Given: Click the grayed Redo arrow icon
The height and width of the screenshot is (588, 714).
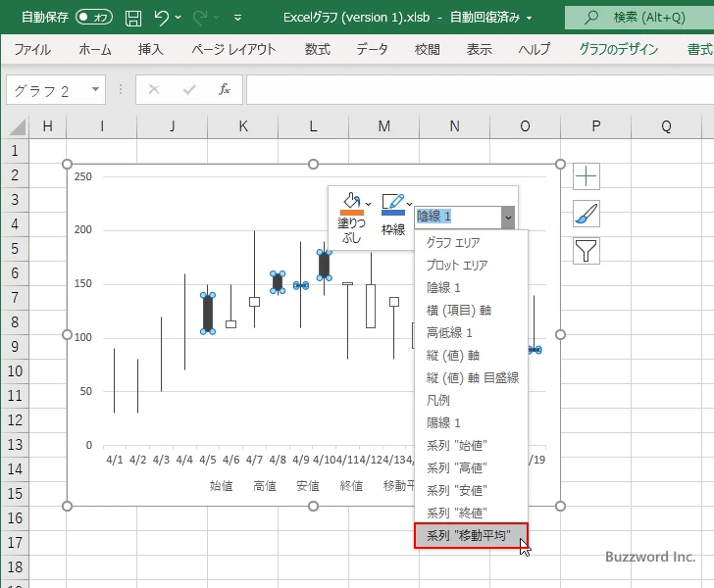Looking at the screenshot, I should tap(199, 18).
